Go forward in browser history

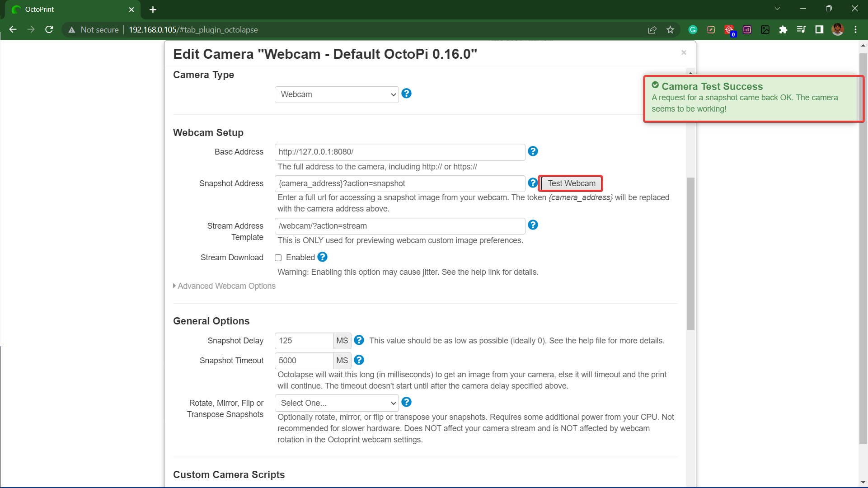[x=31, y=29]
